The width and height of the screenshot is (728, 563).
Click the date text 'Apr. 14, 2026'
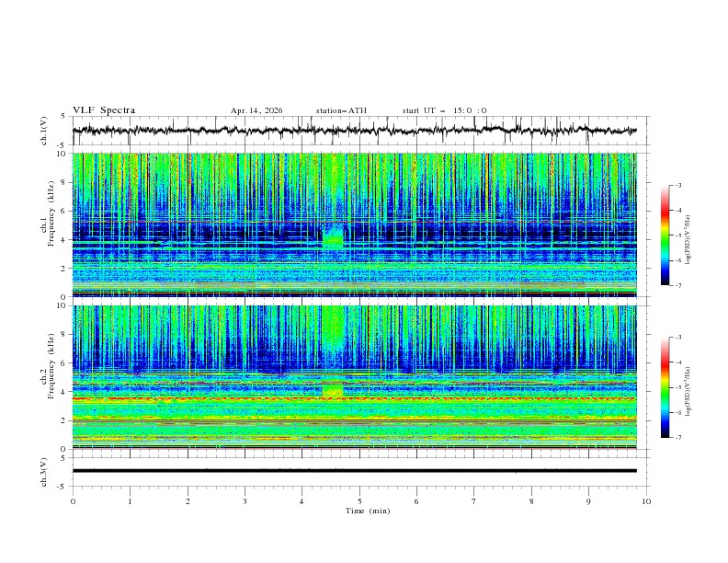pyautogui.click(x=256, y=110)
